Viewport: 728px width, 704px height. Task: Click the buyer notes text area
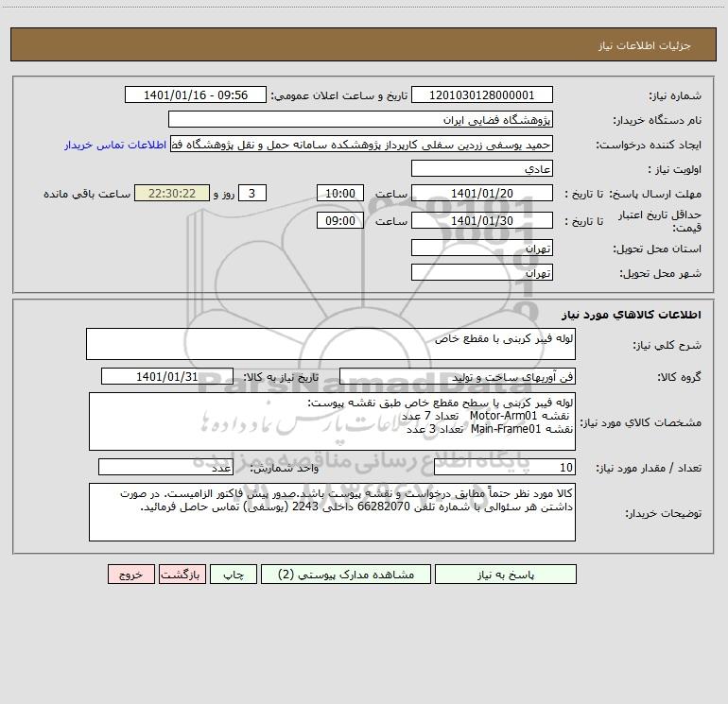coord(332,512)
